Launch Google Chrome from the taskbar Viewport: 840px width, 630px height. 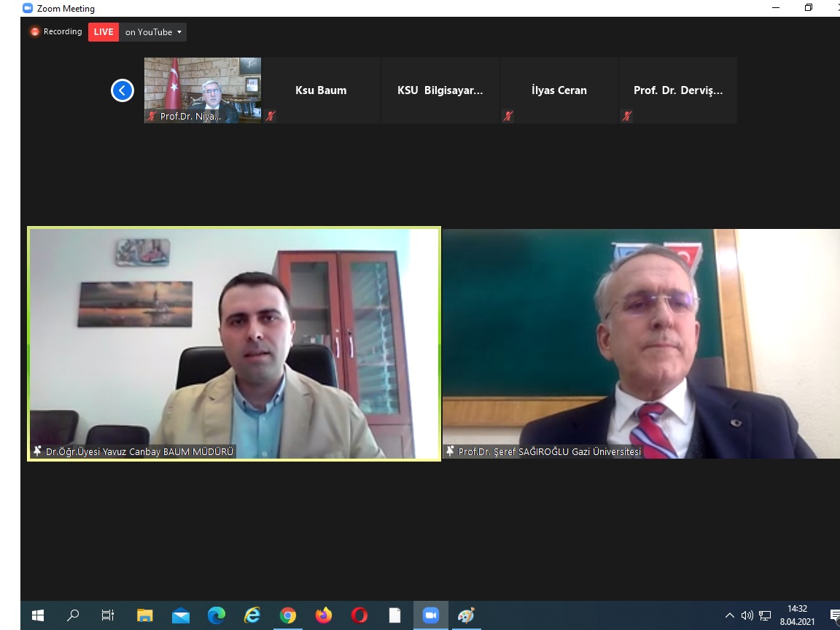tap(288, 615)
